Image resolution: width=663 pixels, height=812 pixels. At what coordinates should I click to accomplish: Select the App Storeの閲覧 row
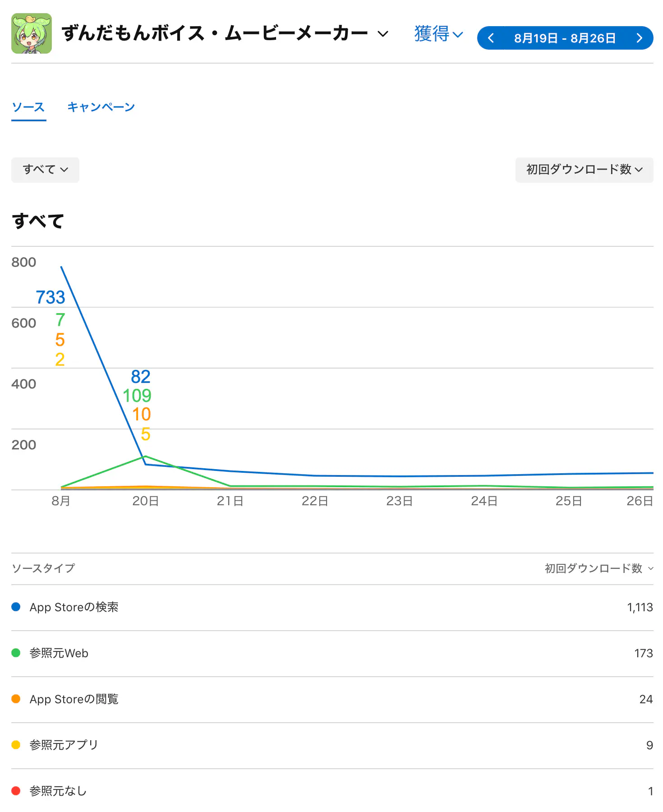pyautogui.click(x=332, y=700)
